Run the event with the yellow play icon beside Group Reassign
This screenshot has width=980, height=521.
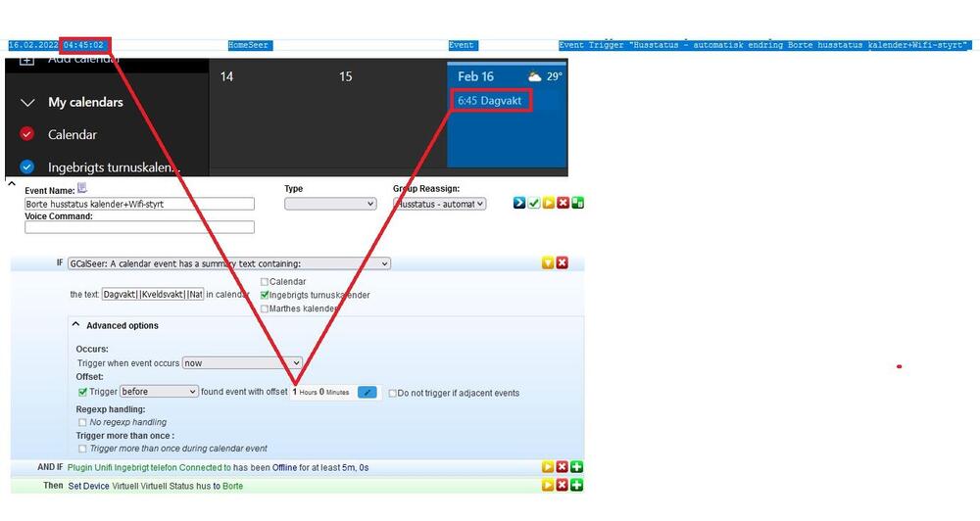[x=548, y=203]
